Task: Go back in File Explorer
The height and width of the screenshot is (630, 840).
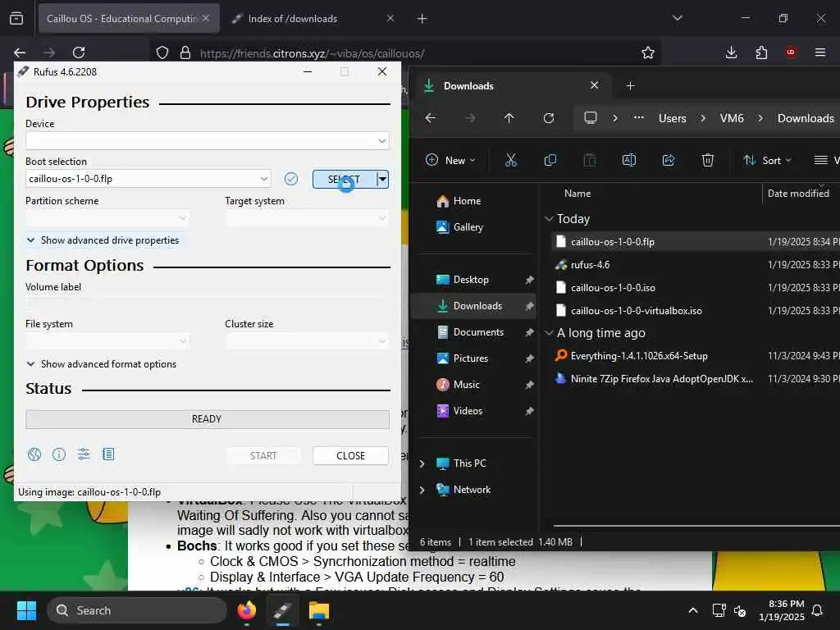Action: [x=431, y=118]
